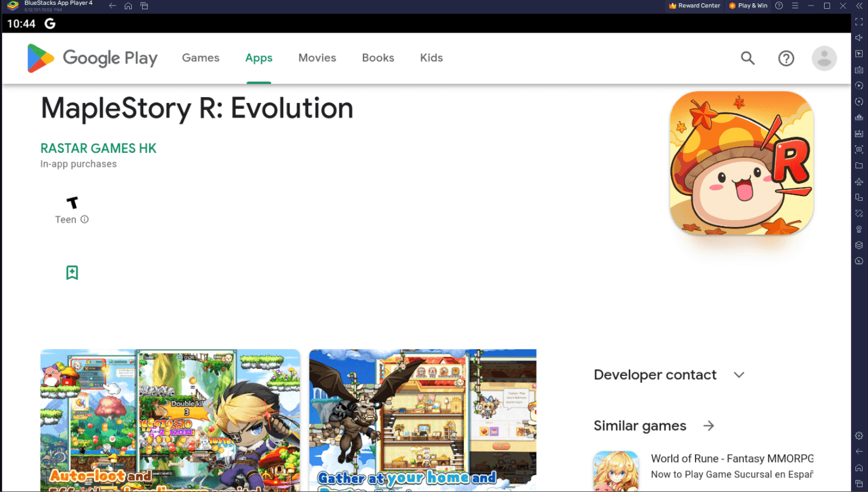
Task: Click MapleStory R: Evolution title
Action: tap(197, 108)
